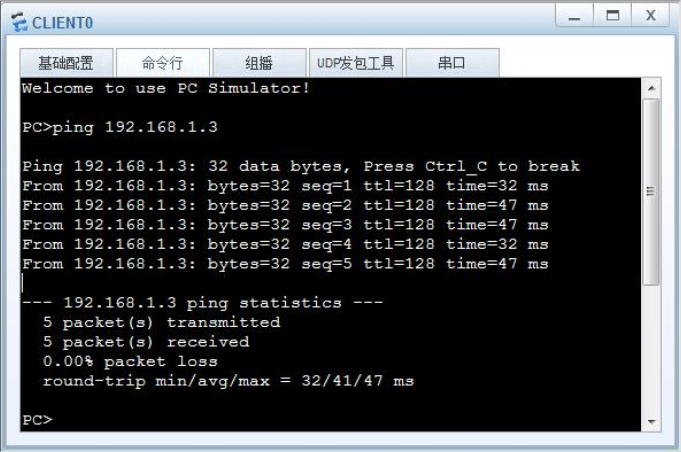Close the CLIENT0 window
Viewport: 681px width, 452px height.
point(651,16)
